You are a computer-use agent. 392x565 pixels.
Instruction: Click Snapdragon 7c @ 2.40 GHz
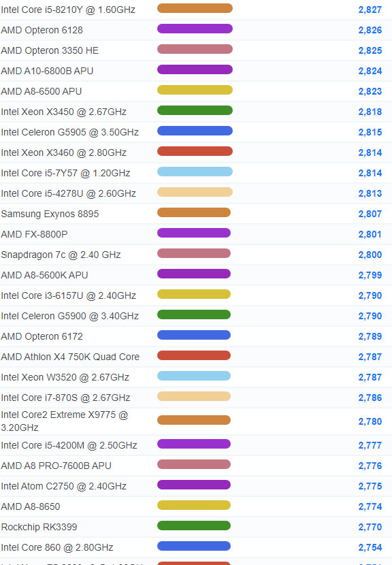[61, 255]
